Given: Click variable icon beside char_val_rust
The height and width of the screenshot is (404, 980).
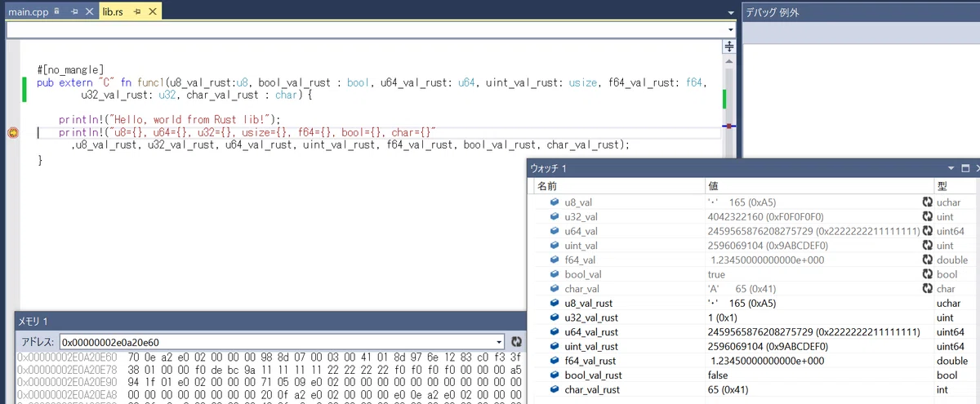Looking at the screenshot, I should [x=555, y=389].
